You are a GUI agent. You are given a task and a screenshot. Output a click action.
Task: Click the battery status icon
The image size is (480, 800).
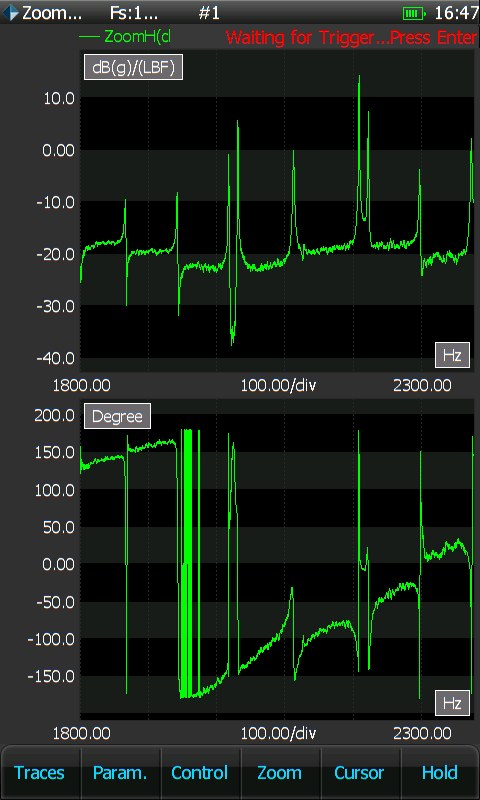414,13
